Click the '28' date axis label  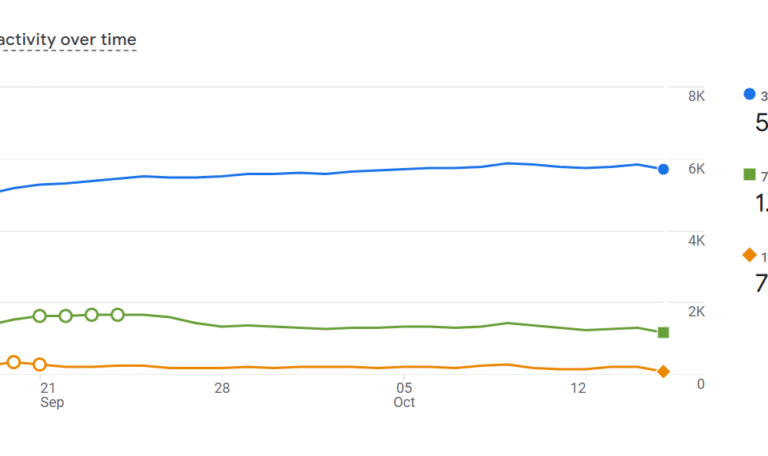point(222,387)
